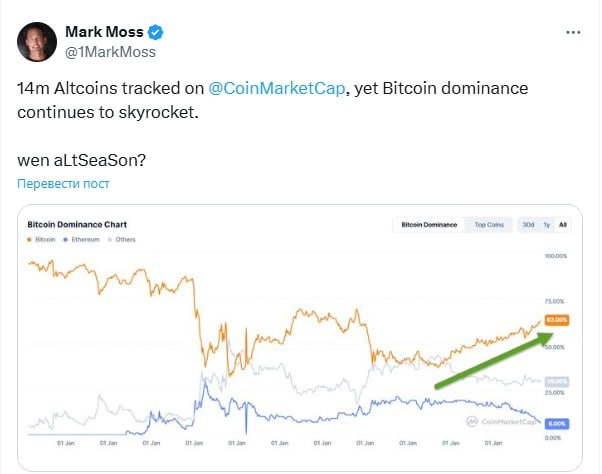Image resolution: width=602 pixels, height=474 pixels.
Task: Select the All time range
Action: pos(563,225)
